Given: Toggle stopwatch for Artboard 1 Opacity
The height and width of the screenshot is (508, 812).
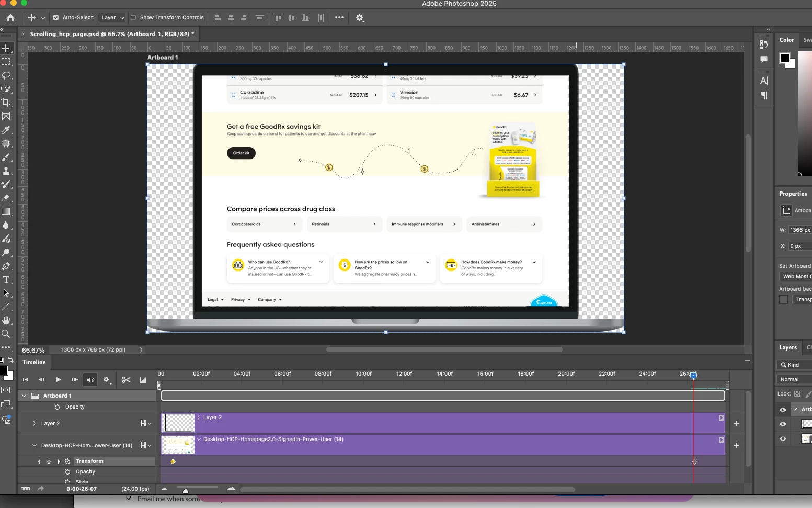Looking at the screenshot, I should pyautogui.click(x=58, y=407).
